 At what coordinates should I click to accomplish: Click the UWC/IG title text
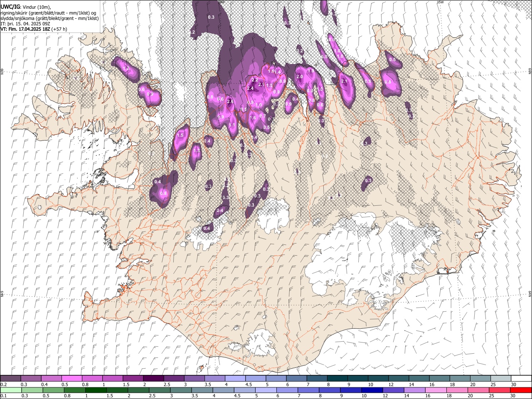10,7
